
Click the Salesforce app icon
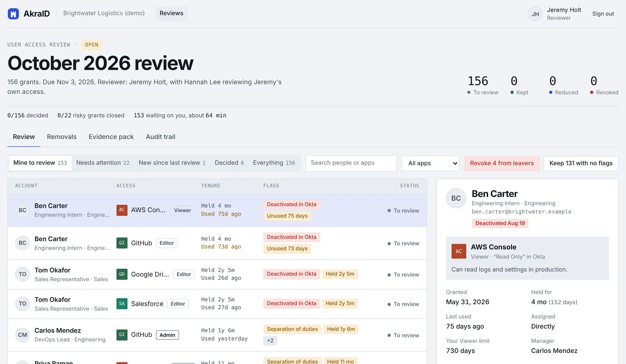pos(122,304)
